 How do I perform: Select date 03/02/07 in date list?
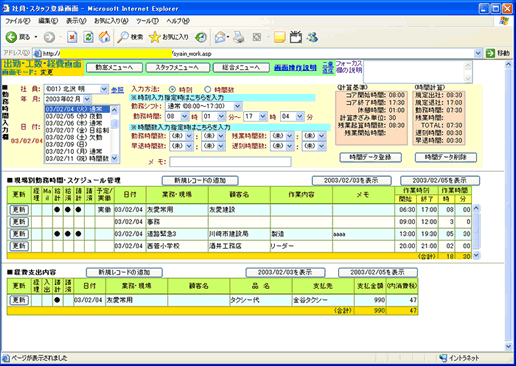77,130
